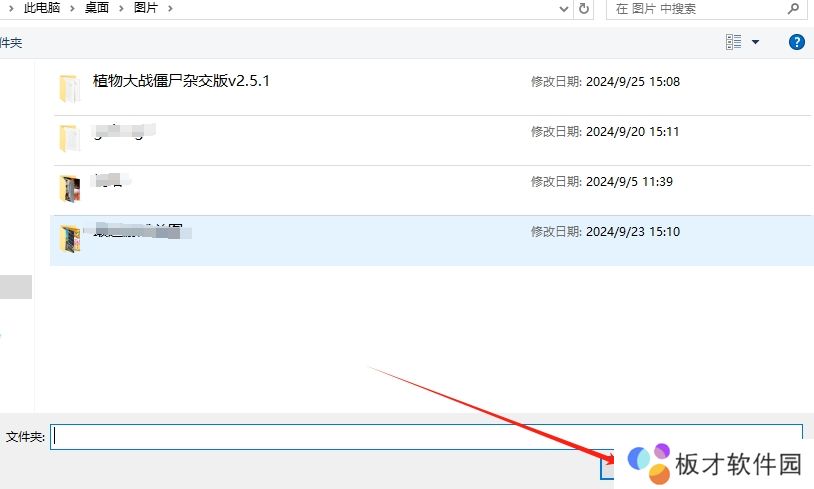Expand the chevron between 此电脑 and 桌面

pos(74,8)
